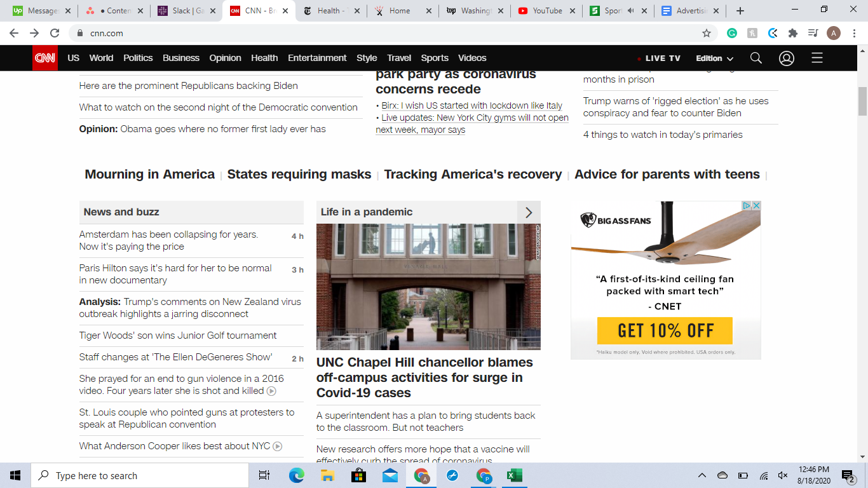Click the Windows taskbar search box
Viewport: 868px width, 488px height.
[140, 475]
